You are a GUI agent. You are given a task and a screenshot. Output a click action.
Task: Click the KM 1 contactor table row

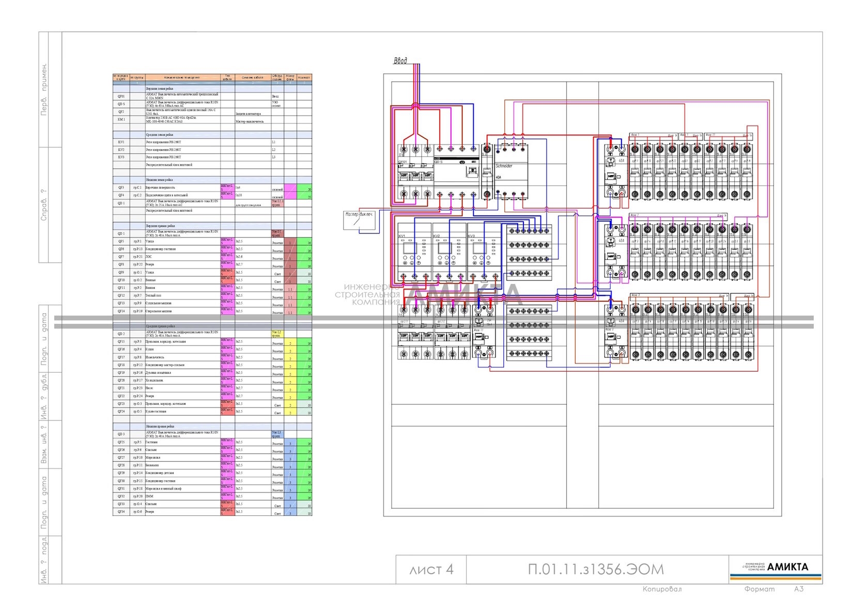(212, 119)
